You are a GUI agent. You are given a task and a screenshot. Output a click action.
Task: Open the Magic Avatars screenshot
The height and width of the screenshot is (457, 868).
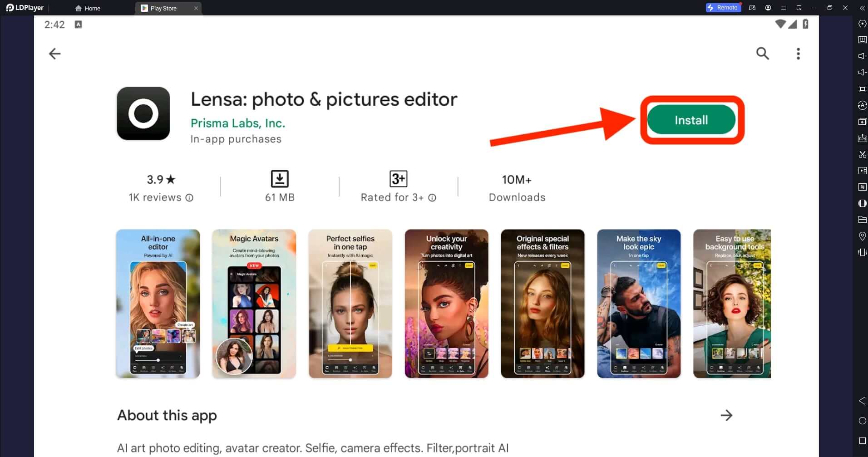254,304
